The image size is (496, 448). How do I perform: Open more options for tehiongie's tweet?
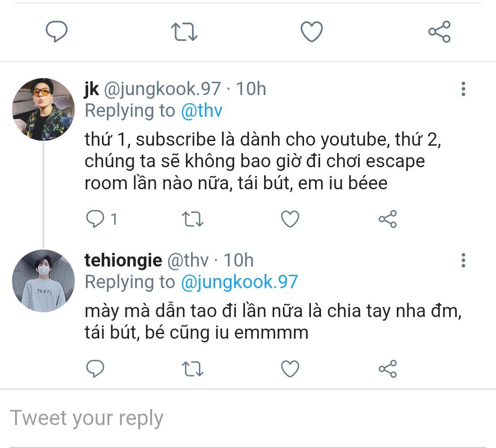pos(463,261)
